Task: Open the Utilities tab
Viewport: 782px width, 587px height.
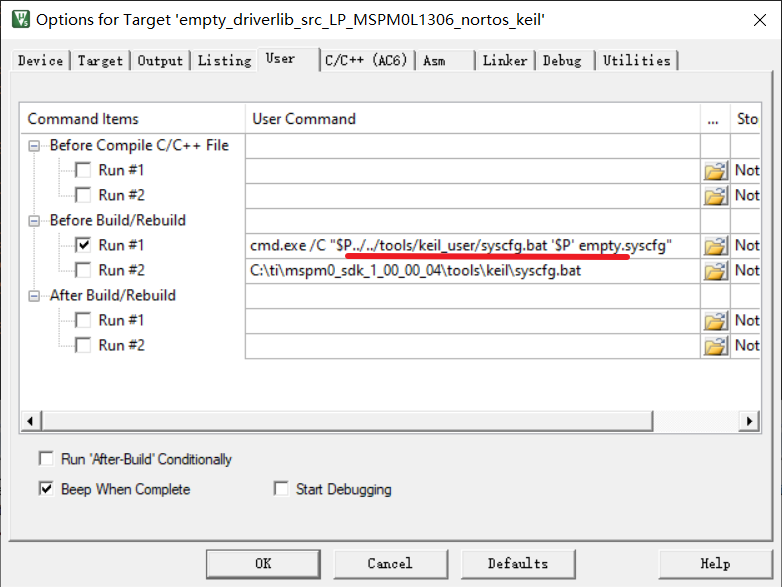Action: (x=636, y=61)
